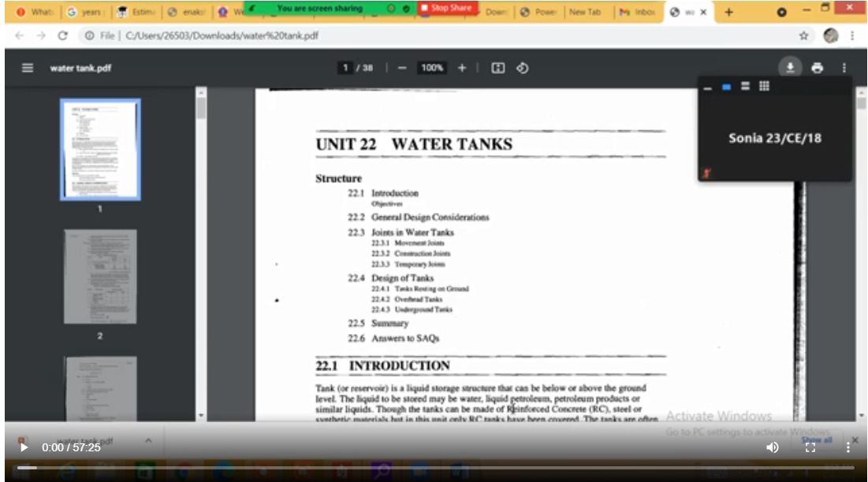Switch to the years Google tab
The height and width of the screenshot is (482, 868).
(84, 12)
